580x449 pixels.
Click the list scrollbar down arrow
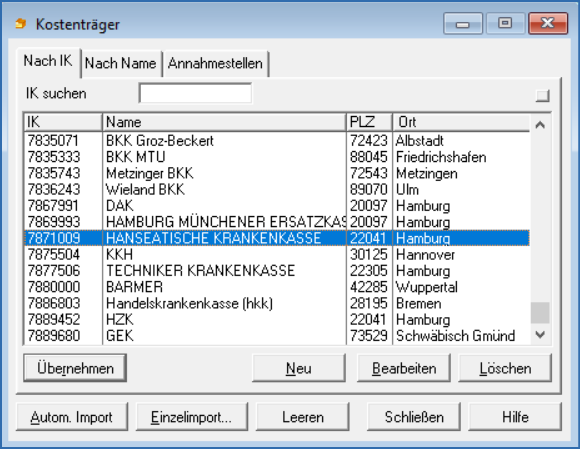(x=540, y=335)
